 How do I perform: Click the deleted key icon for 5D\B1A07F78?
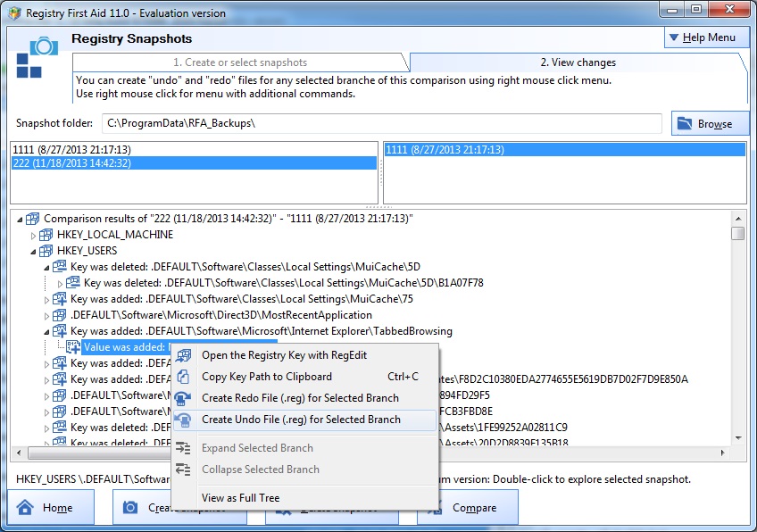(x=73, y=282)
